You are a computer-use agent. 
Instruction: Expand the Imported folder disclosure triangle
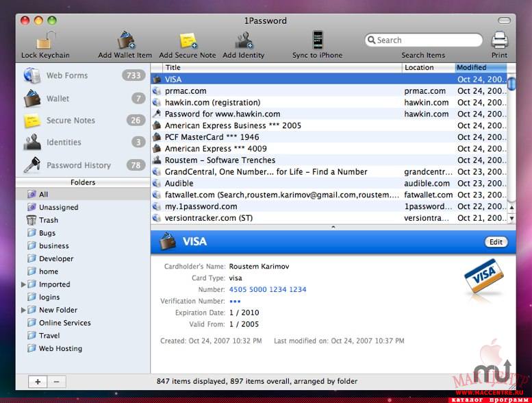(23, 284)
